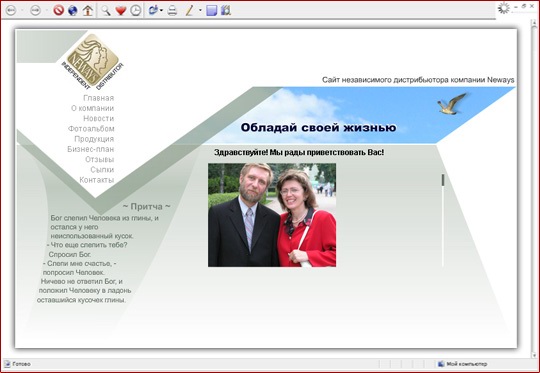Open the Контакты page link
Image resolution: width=540 pixels, height=373 pixels.
pos(97,180)
